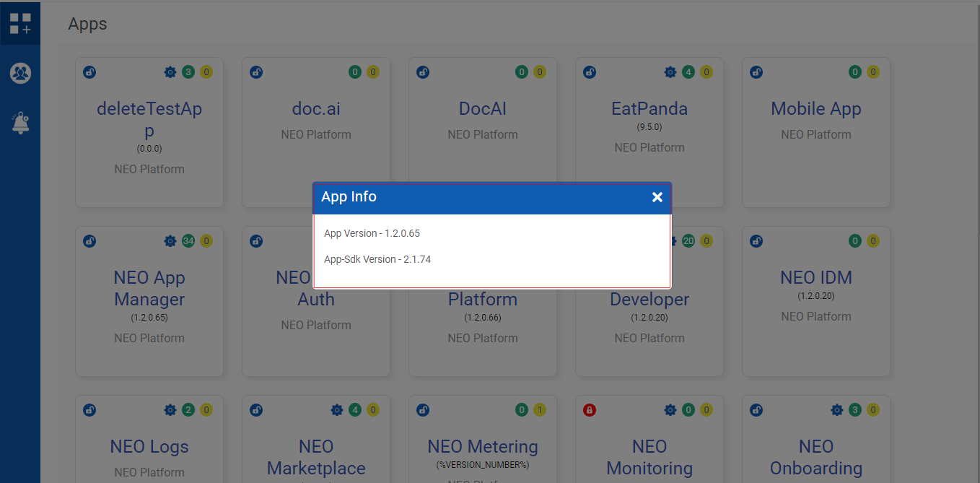Image resolution: width=980 pixels, height=483 pixels.
Task: Click gear settings icon on deleteTestApp card
Action: click(170, 72)
